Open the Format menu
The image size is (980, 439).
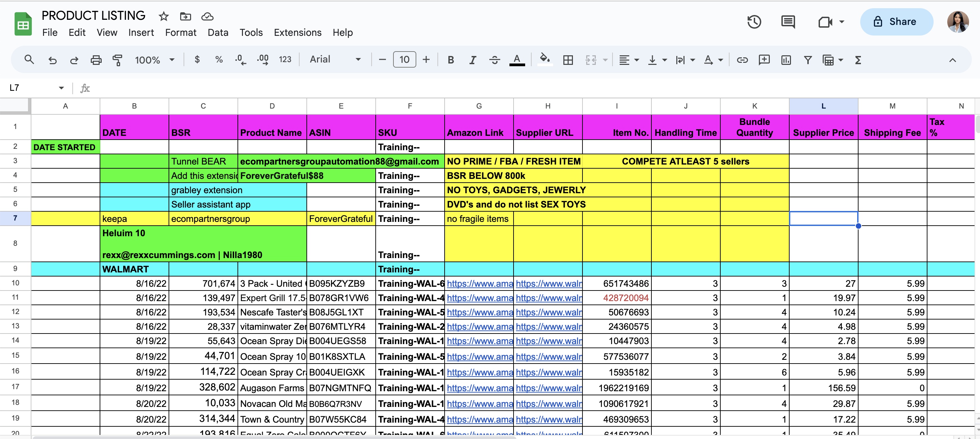coord(180,33)
